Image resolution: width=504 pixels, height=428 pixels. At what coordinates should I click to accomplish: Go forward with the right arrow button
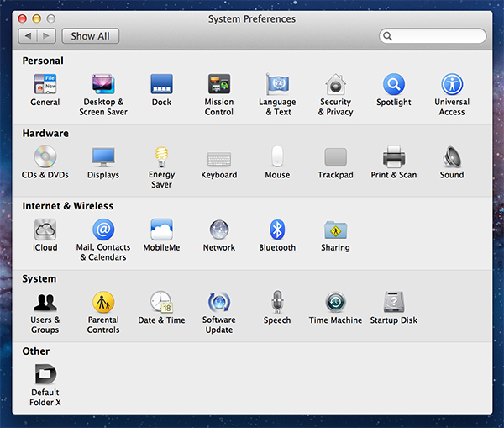pyautogui.click(x=46, y=36)
